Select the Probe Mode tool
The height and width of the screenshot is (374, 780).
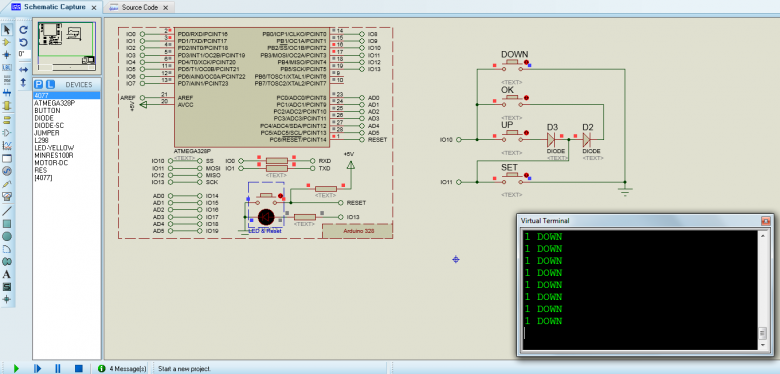6,184
